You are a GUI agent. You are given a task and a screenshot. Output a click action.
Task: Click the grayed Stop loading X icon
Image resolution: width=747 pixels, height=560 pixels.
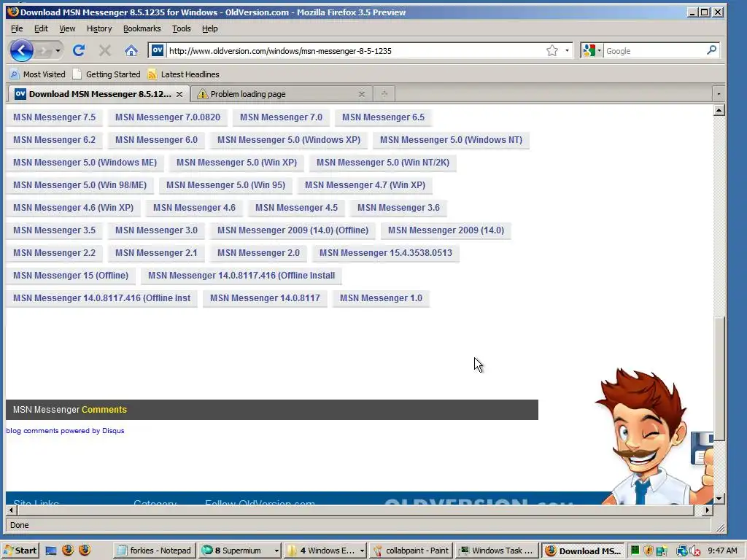(105, 50)
